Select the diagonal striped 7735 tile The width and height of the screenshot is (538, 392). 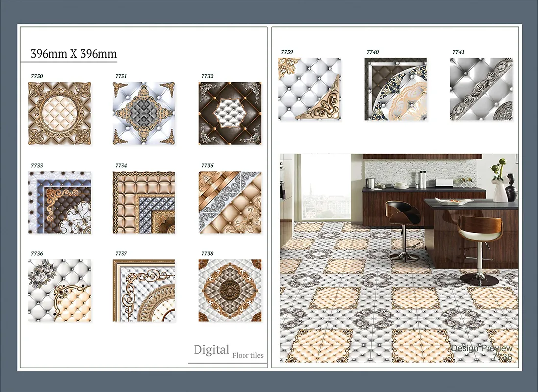[230, 202]
